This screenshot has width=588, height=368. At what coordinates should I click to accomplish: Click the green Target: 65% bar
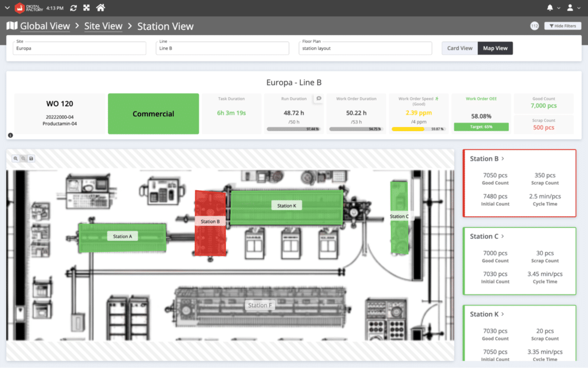coord(481,127)
